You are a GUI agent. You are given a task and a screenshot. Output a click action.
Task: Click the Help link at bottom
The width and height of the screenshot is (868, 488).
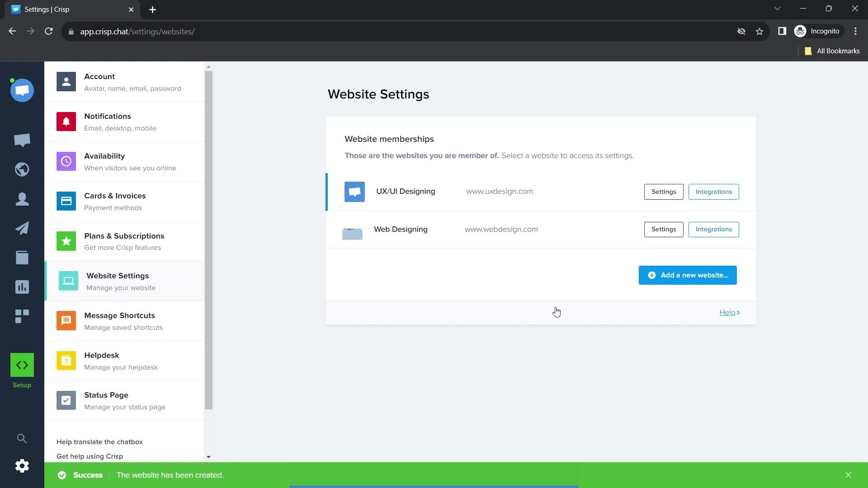(x=729, y=312)
